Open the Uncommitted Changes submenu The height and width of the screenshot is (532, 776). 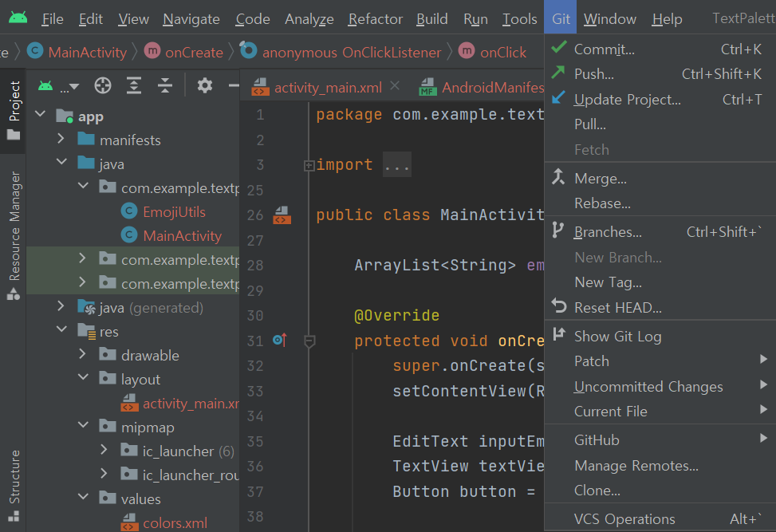pos(660,387)
